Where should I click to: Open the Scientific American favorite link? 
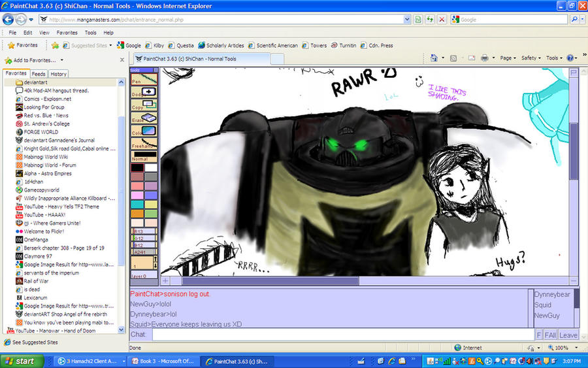pos(272,45)
